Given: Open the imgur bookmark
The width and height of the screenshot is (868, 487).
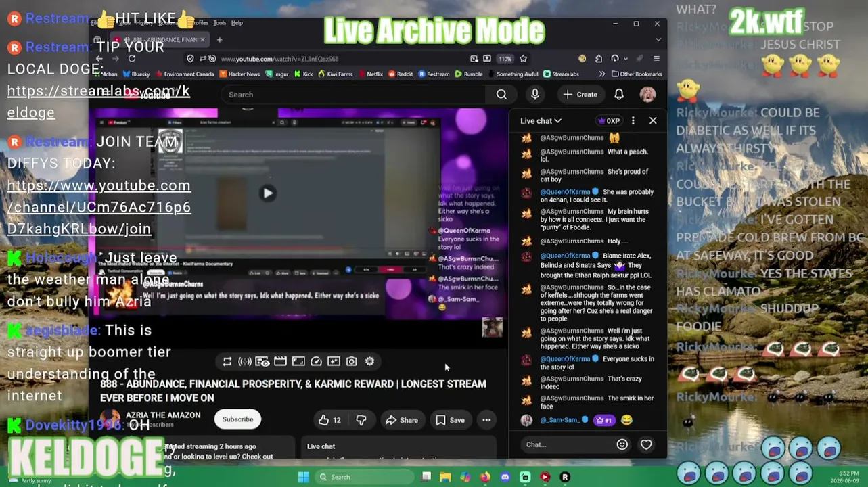Looking at the screenshot, I should click(278, 74).
